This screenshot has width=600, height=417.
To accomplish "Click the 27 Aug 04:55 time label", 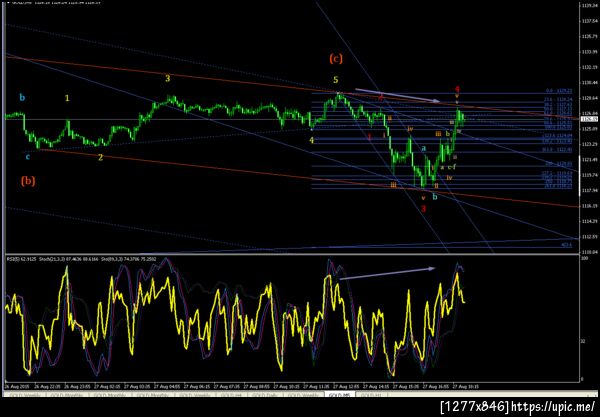I will coord(167,387).
